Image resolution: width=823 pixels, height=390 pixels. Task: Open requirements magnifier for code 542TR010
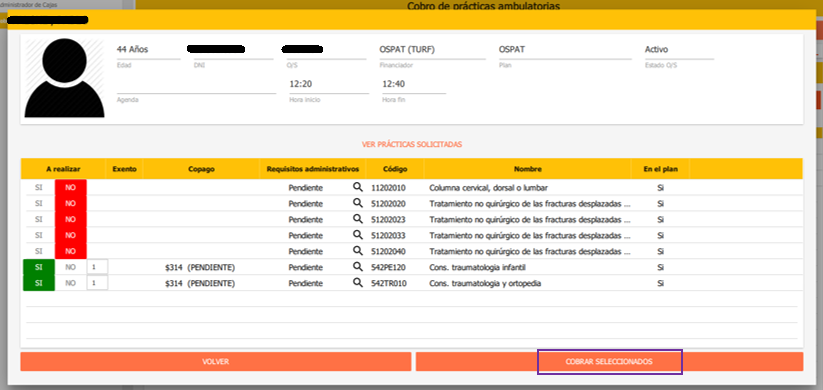[358, 283]
